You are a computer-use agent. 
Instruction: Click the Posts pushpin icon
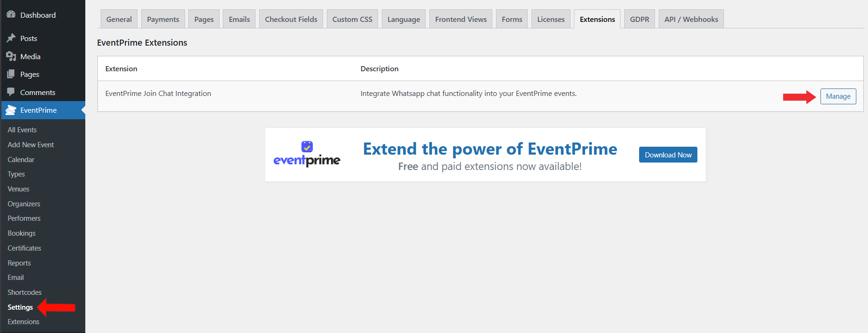(x=11, y=38)
